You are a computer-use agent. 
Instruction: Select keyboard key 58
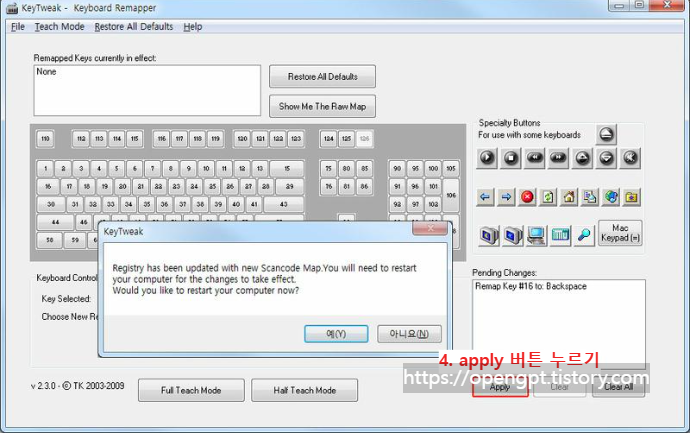coord(50,240)
